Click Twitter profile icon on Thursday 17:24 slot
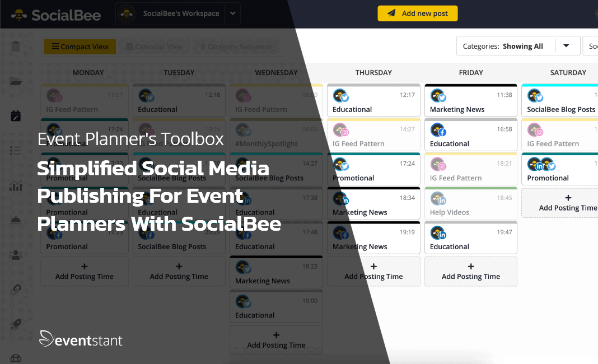The image size is (598, 364). coord(340,165)
